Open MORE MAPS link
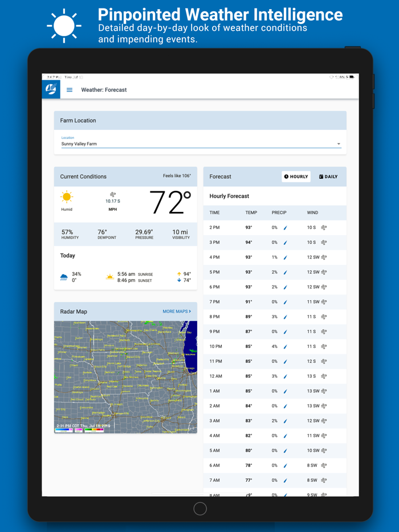 click(177, 311)
